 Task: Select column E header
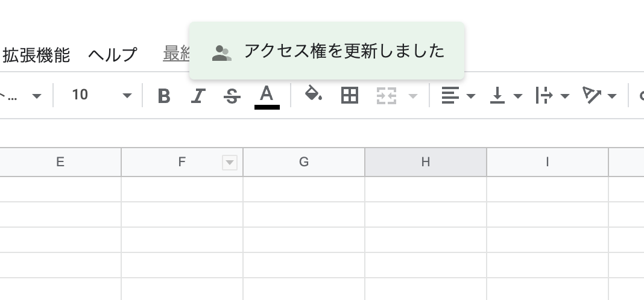click(x=60, y=162)
